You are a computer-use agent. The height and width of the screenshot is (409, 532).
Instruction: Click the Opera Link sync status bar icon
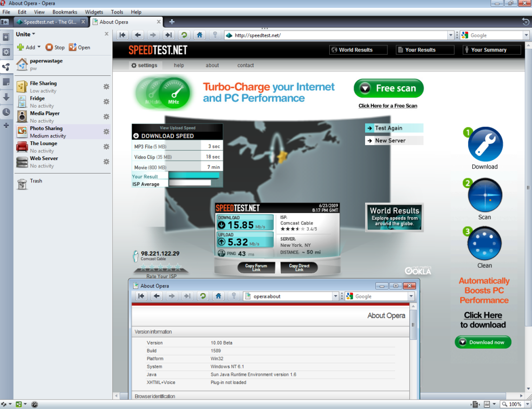coord(4,404)
